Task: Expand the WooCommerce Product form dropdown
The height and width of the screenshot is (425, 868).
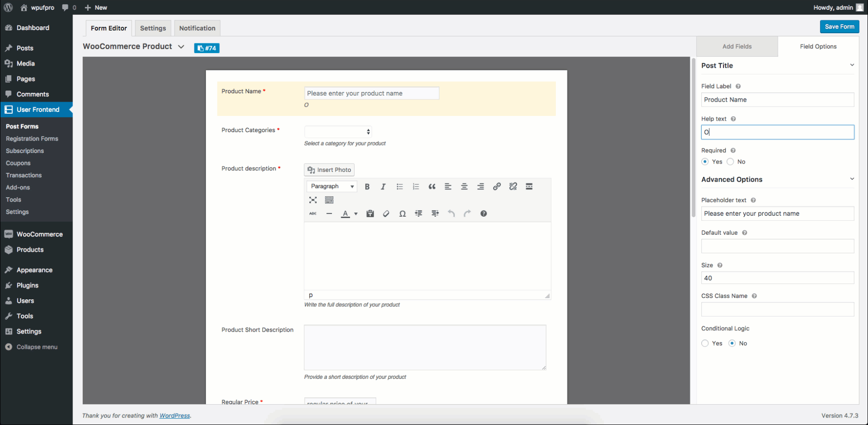Action: point(181,47)
